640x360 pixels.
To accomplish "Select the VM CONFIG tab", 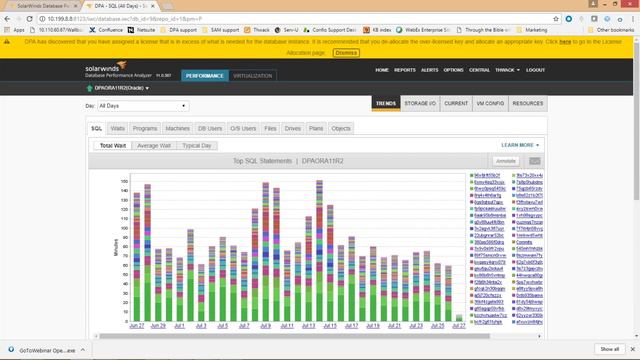I will tap(490, 104).
